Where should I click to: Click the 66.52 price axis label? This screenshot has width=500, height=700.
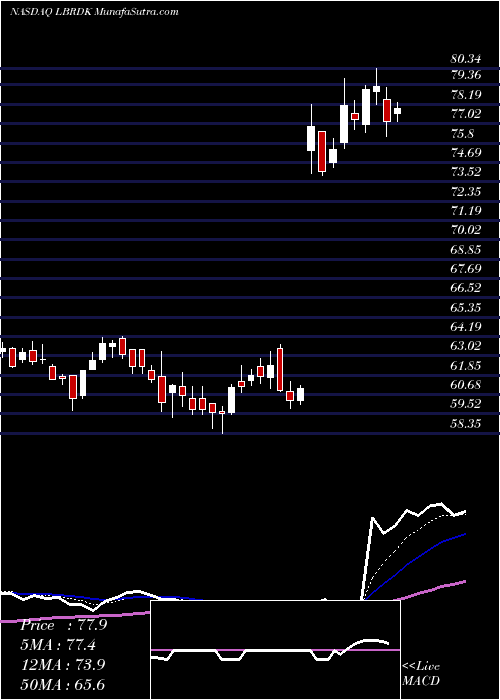[x=466, y=288]
